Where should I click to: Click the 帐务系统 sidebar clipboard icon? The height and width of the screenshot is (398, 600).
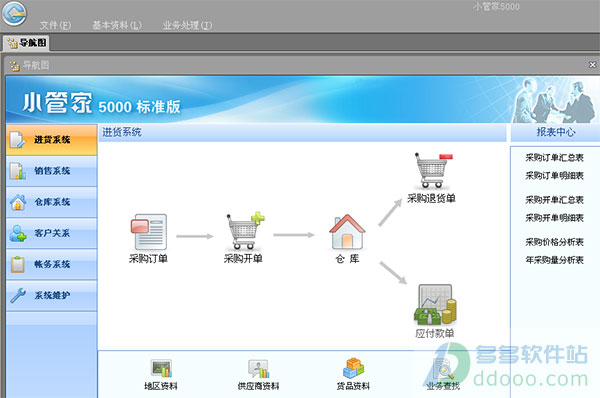(18, 264)
